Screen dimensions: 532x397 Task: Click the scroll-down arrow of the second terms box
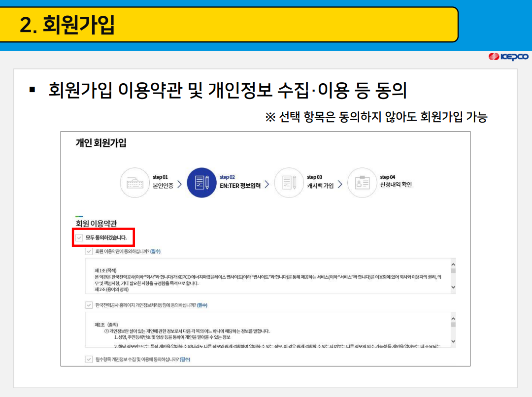click(453, 341)
